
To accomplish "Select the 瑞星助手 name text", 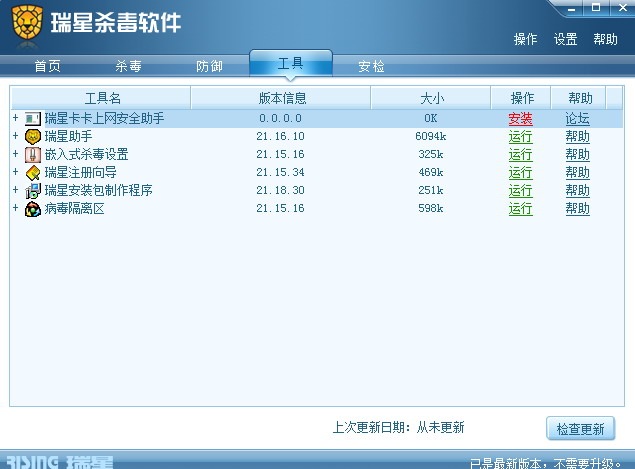I will click(68, 136).
